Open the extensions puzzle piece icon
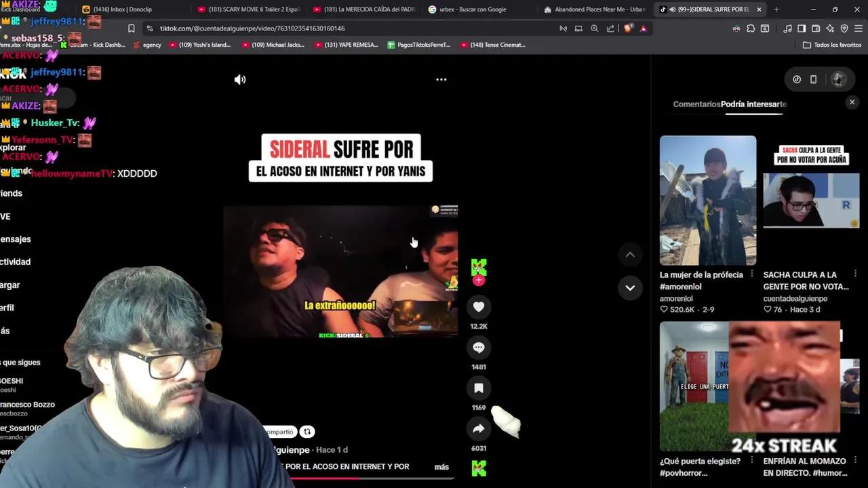The height and width of the screenshot is (488, 868). click(x=751, y=28)
